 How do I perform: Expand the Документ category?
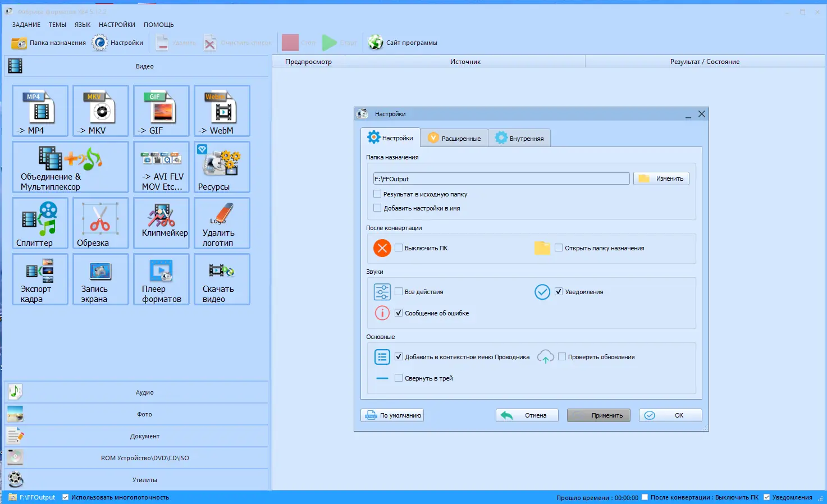pos(136,436)
